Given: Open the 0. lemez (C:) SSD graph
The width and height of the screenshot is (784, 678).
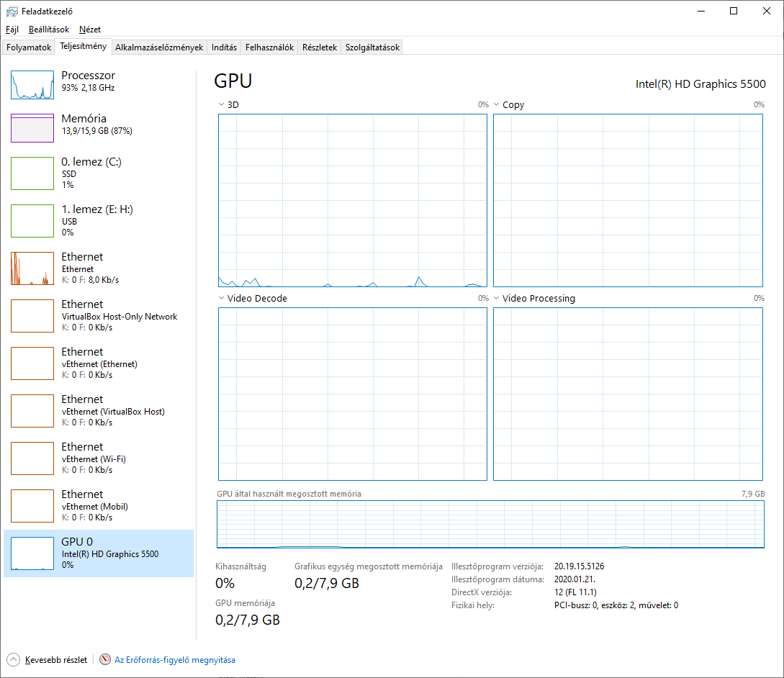Looking at the screenshot, I should (32, 173).
